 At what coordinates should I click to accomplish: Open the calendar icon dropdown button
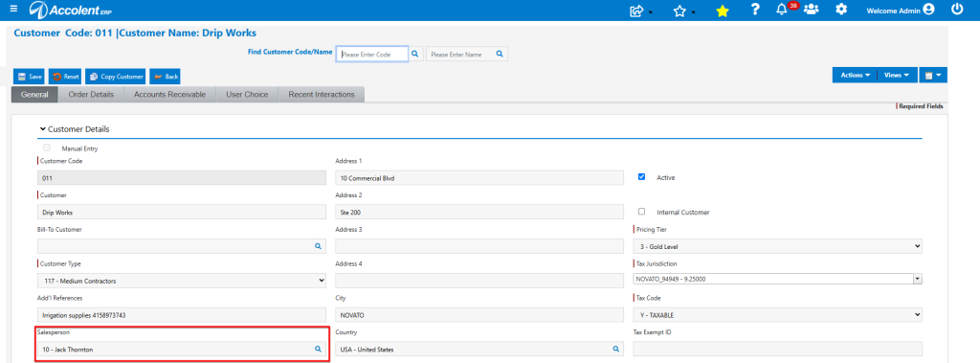point(934,75)
